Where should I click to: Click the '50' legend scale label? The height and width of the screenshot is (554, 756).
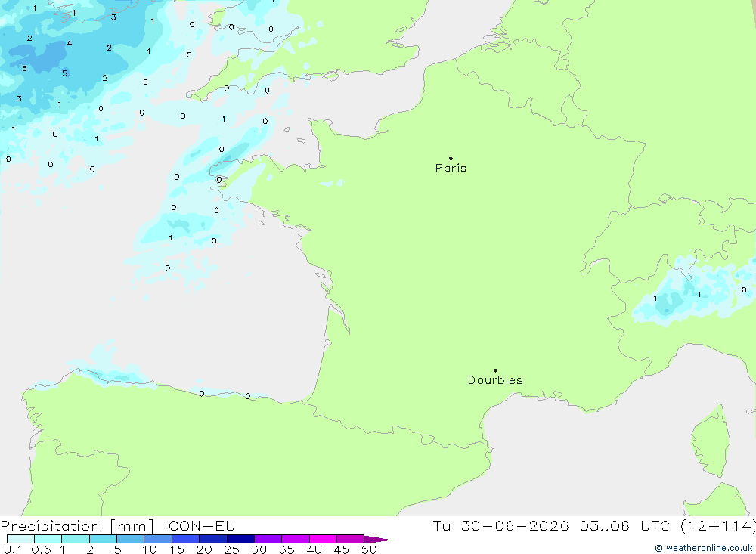tap(369, 549)
